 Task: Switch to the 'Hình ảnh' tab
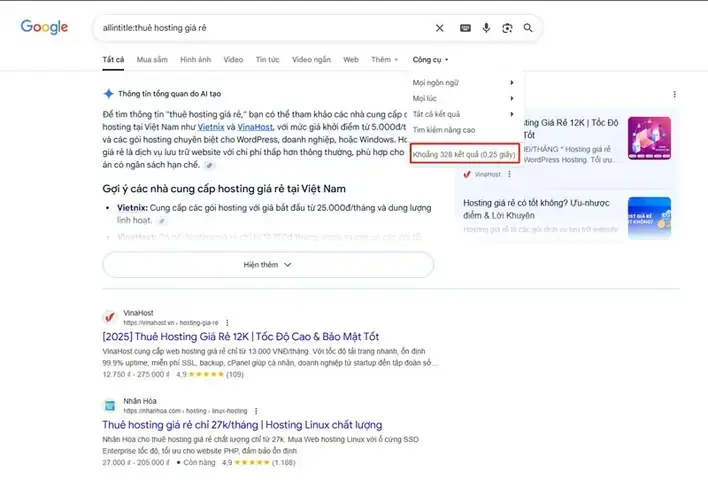click(x=195, y=60)
